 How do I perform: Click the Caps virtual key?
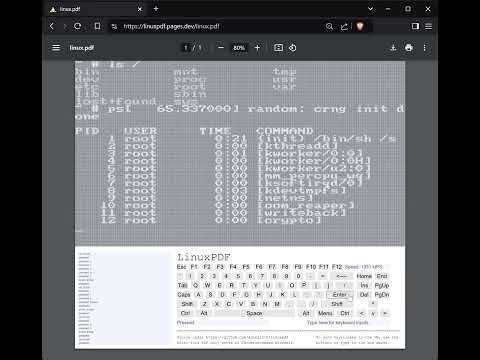tap(184, 295)
